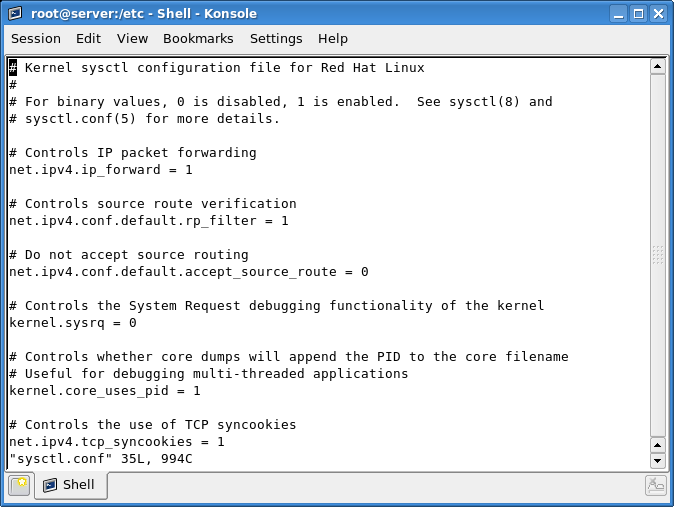Switch to the Shell tab
This screenshot has height=507, width=674.
(71, 486)
